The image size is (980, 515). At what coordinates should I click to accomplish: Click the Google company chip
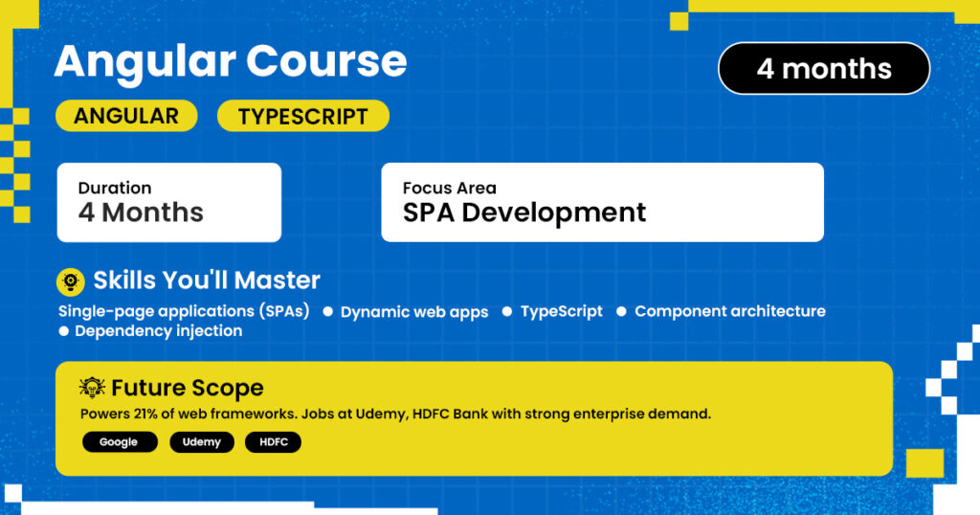pyautogui.click(x=120, y=442)
